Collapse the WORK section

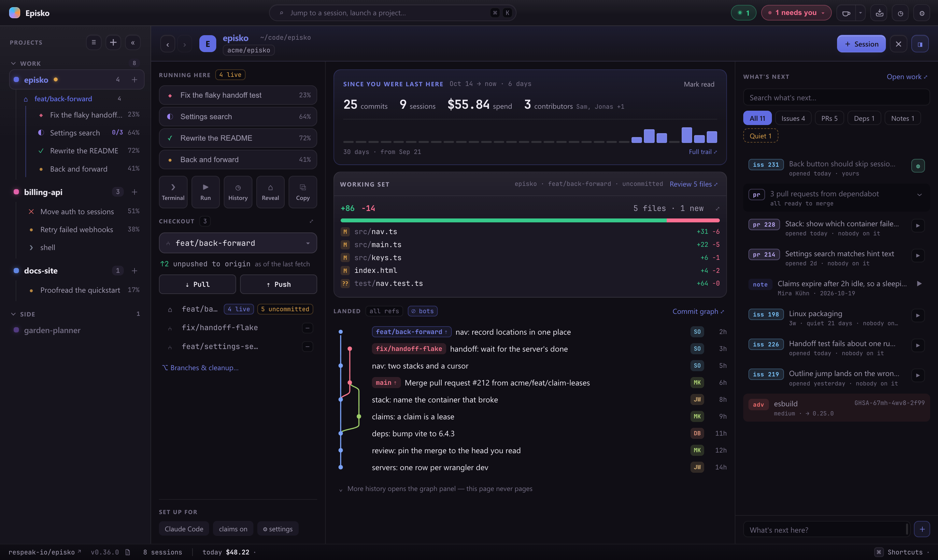click(13, 63)
